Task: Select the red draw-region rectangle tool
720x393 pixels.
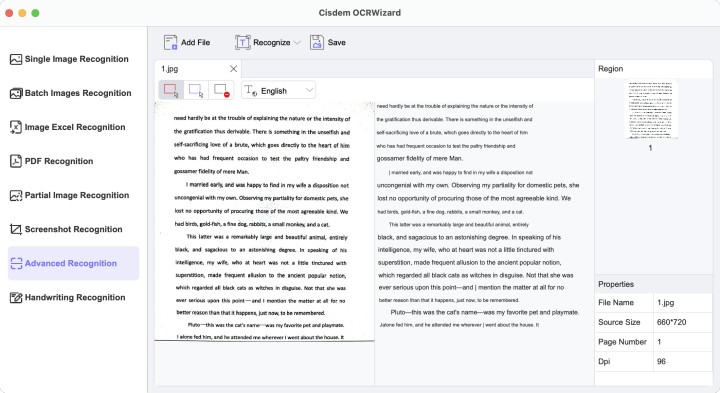Action: (171, 90)
